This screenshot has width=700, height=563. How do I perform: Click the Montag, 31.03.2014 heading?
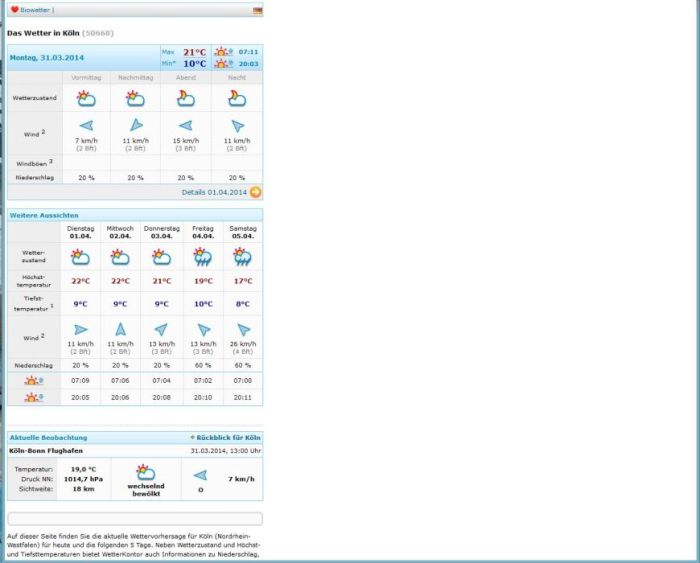pyautogui.click(x=46, y=58)
